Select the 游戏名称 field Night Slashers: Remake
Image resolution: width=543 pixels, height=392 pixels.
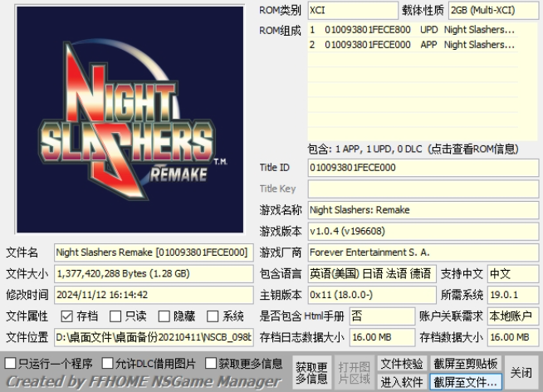(423, 210)
